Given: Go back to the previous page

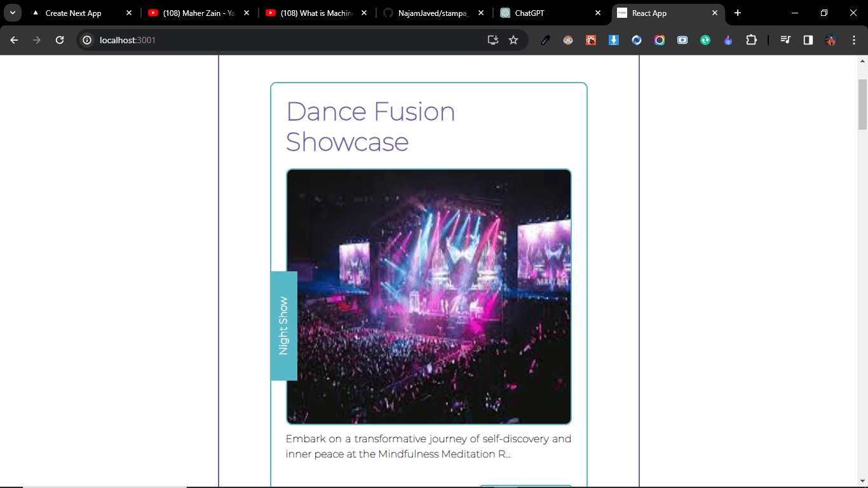Looking at the screenshot, I should [14, 40].
